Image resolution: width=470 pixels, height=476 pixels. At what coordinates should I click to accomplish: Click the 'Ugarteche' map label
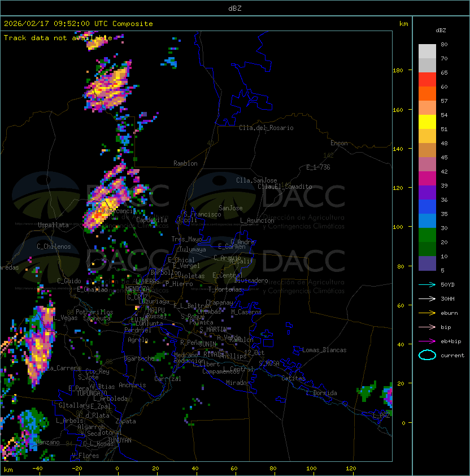(140, 358)
